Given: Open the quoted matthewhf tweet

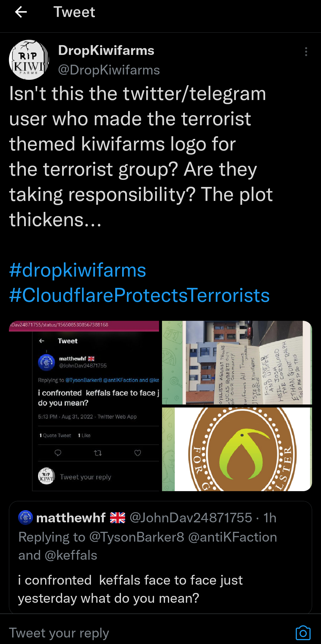Looking at the screenshot, I should coord(160,557).
